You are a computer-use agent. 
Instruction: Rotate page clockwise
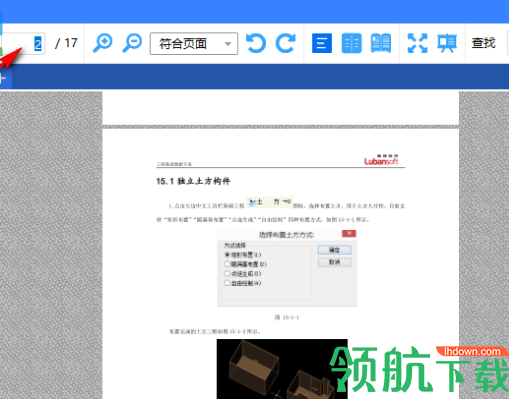(x=286, y=43)
